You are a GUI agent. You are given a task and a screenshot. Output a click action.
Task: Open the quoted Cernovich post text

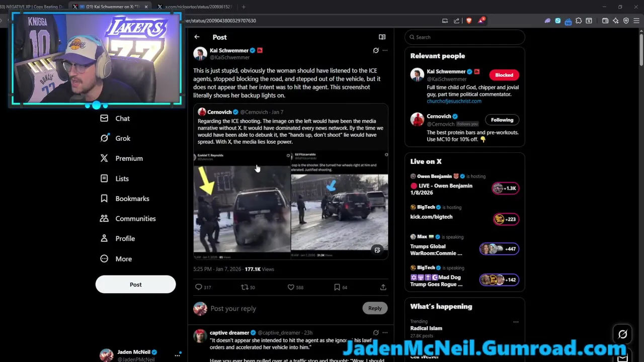click(290, 131)
